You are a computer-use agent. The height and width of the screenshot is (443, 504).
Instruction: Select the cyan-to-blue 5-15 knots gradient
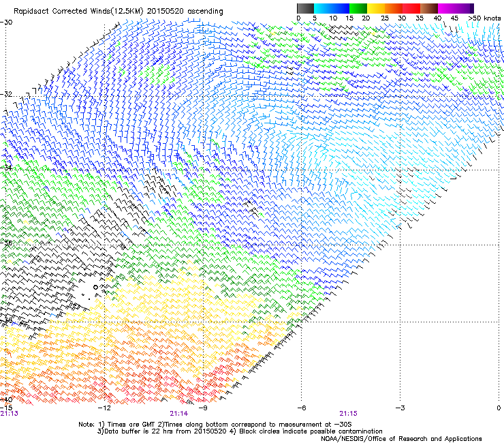pyautogui.click(x=332, y=8)
